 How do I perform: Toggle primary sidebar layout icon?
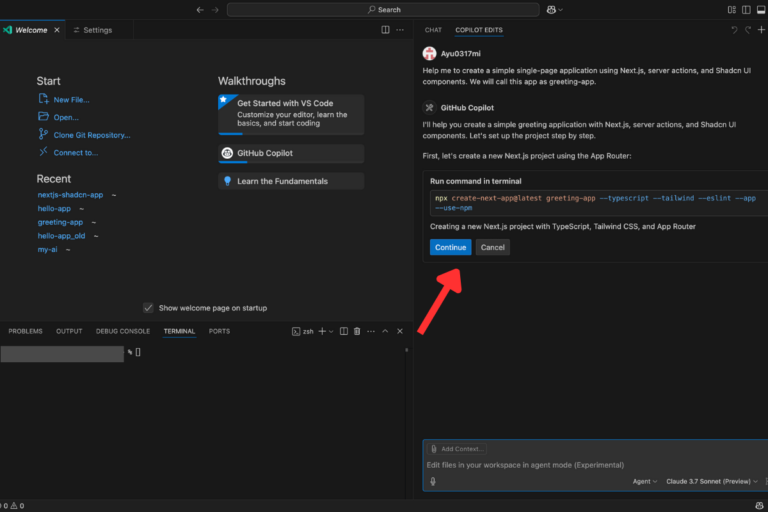(x=746, y=10)
